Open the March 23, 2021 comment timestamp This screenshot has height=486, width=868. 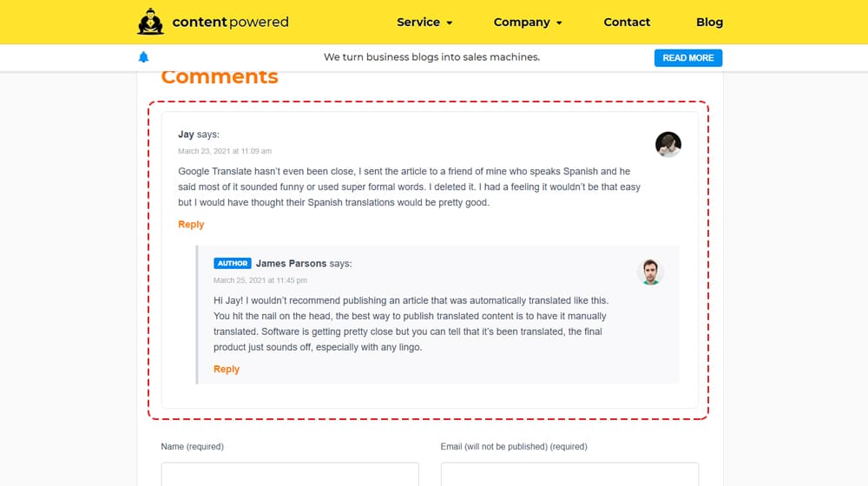tap(225, 151)
